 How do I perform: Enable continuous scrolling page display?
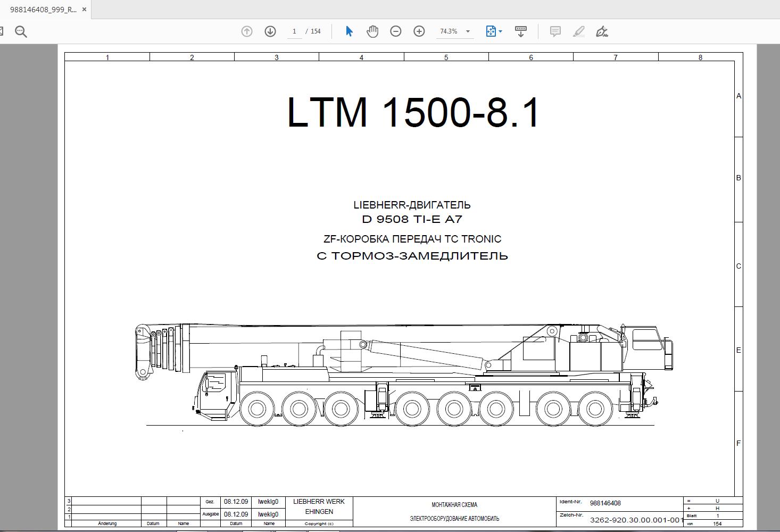pos(521,31)
